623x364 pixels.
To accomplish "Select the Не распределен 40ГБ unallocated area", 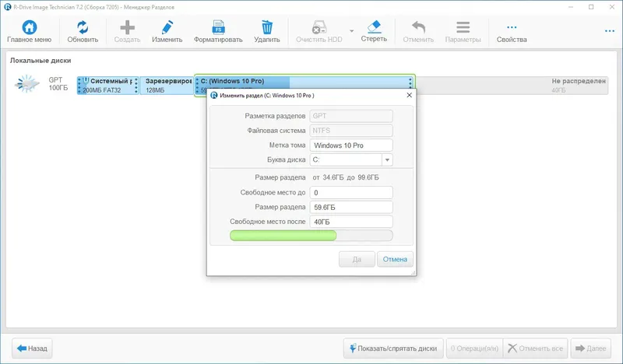I will (512, 86).
